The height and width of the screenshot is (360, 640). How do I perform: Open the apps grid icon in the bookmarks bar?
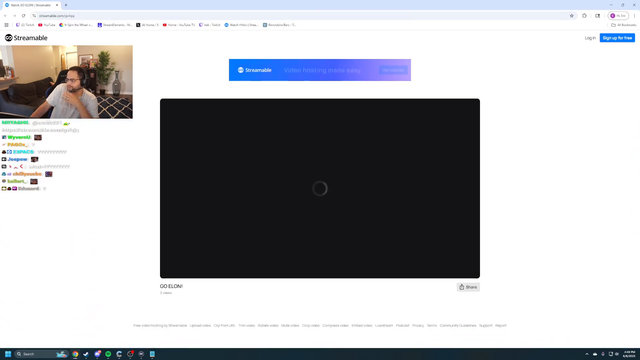(x=6, y=25)
